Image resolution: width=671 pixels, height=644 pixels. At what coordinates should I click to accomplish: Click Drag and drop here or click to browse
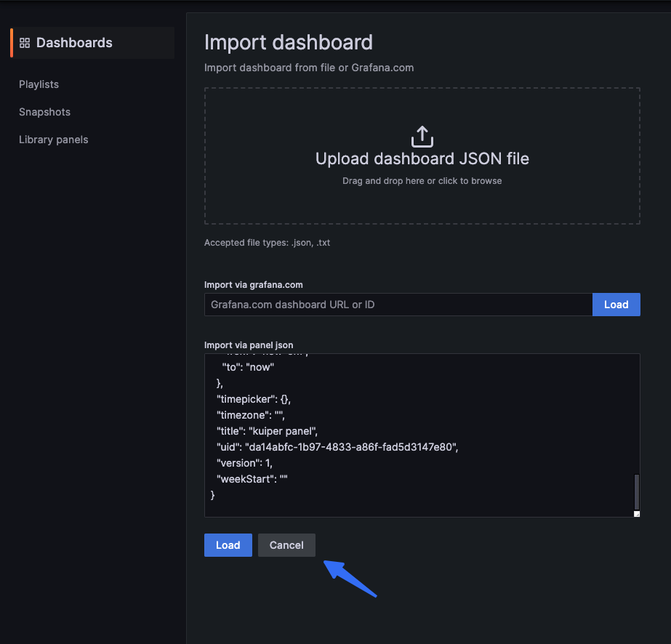click(x=422, y=181)
